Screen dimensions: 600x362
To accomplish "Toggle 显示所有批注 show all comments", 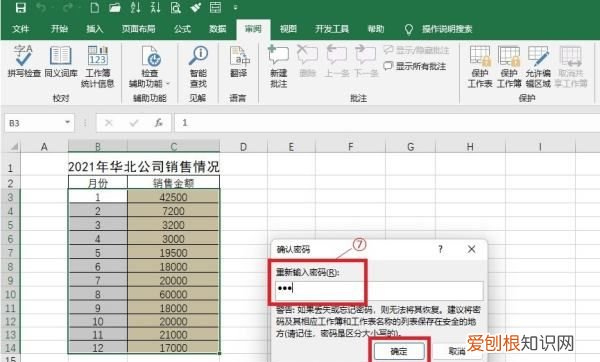I will pyautogui.click(x=415, y=66).
